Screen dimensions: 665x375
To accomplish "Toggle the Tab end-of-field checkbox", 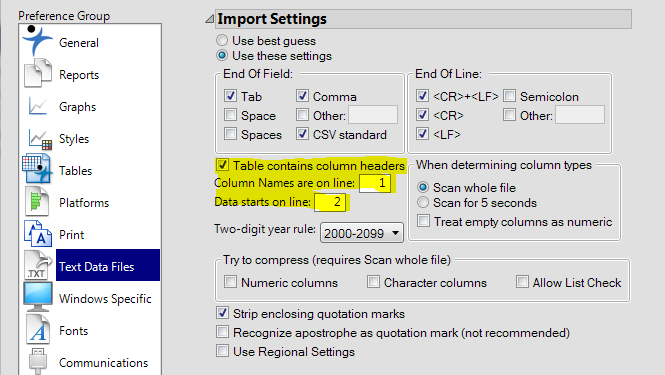I will tap(230, 95).
